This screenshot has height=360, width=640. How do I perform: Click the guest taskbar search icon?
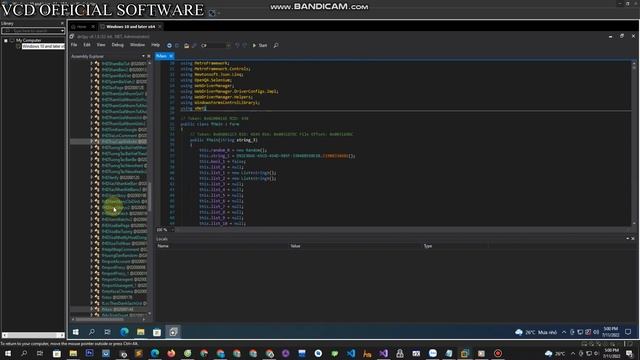pos(92,332)
